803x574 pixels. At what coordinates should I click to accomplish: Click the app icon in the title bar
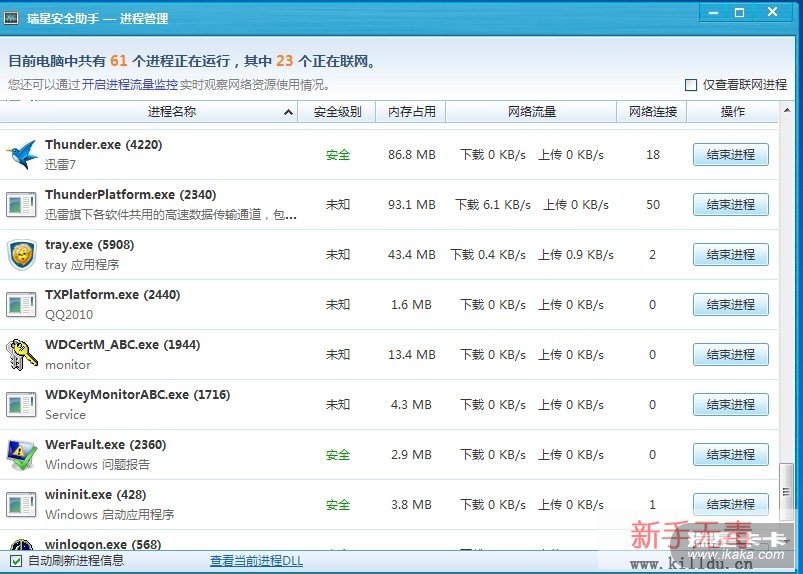[x=11, y=18]
